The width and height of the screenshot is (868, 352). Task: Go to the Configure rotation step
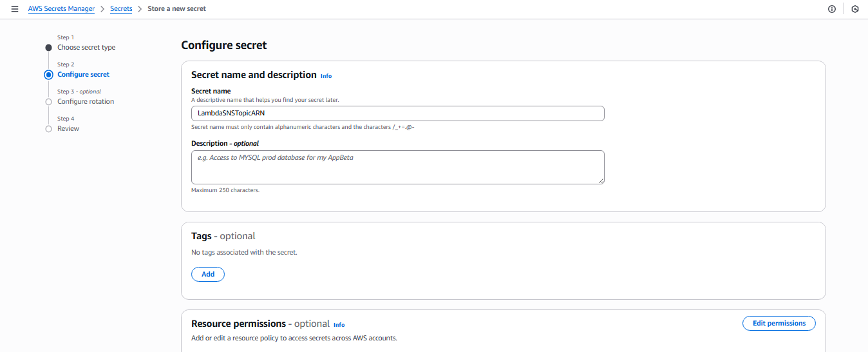[x=86, y=102]
